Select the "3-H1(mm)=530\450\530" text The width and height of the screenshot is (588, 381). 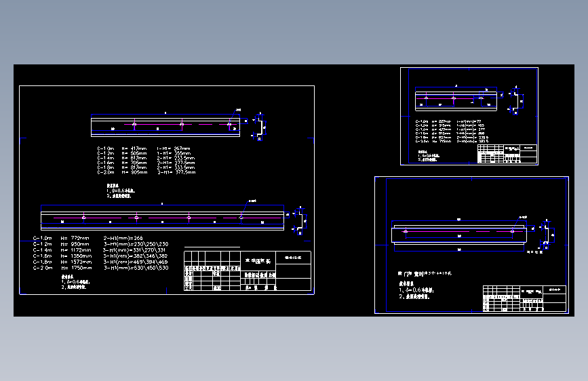coord(136,268)
